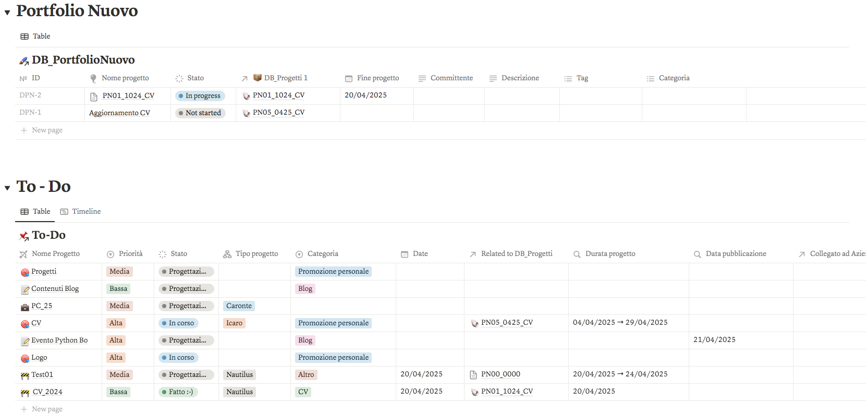Open the DB_PortfolioNuovo database title
This screenshot has height=415, width=868.
pyautogui.click(x=83, y=60)
